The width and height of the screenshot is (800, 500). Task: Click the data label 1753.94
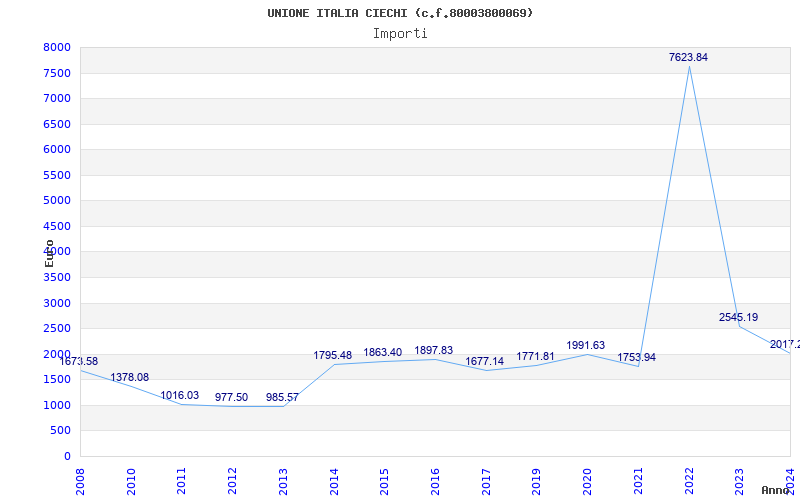click(x=636, y=357)
